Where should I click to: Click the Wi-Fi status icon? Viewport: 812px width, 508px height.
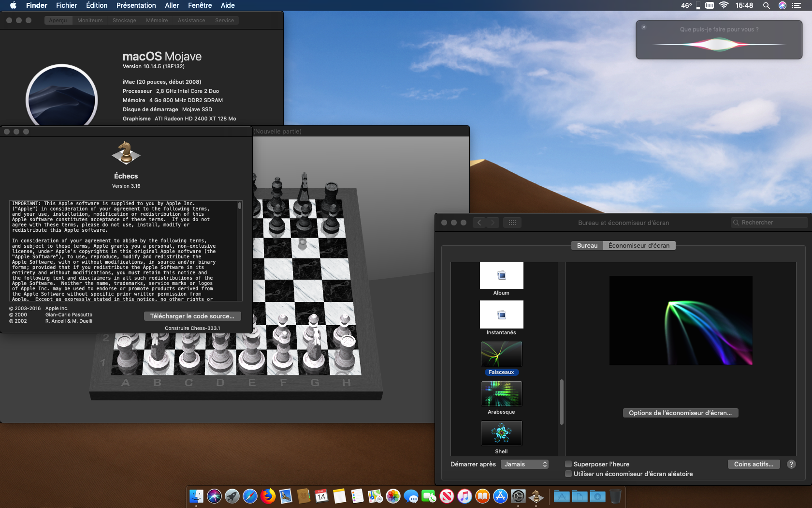click(x=724, y=5)
